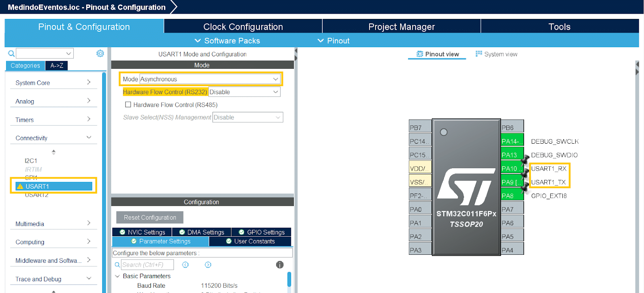Click the Reset Configuration button
Screen dimensions: 644x293
point(150,217)
